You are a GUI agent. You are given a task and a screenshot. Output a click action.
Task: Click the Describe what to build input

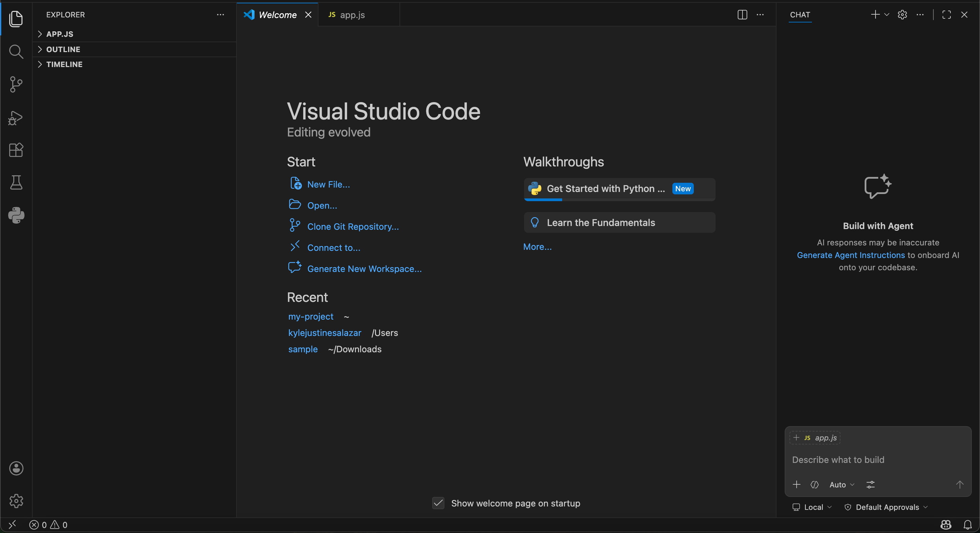tap(875, 459)
